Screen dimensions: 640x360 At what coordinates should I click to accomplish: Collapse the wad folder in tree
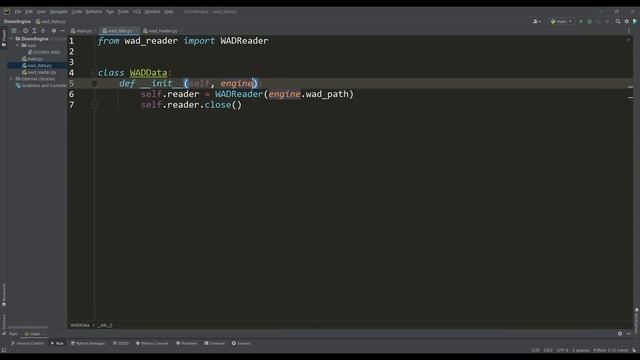pos(18,46)
